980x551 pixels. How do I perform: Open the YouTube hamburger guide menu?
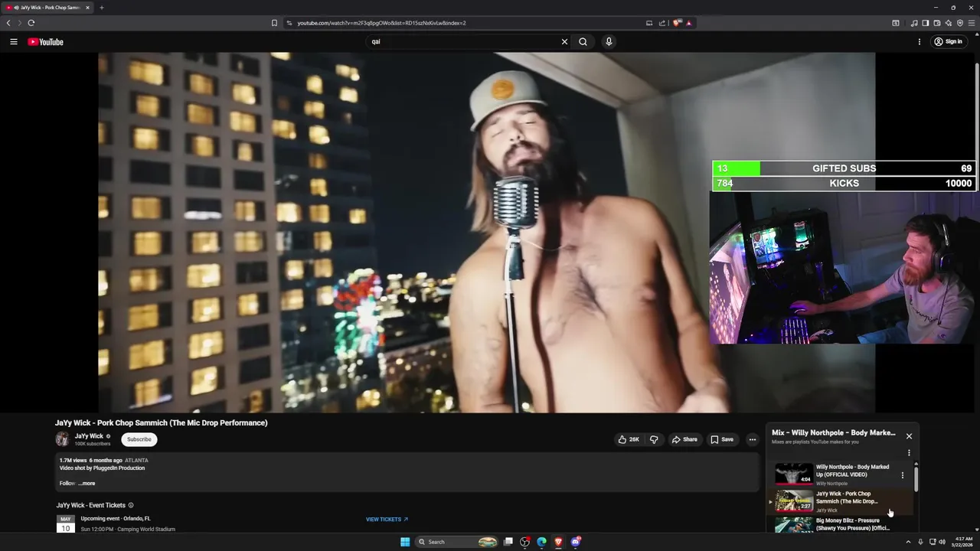(x=13, y=42)
